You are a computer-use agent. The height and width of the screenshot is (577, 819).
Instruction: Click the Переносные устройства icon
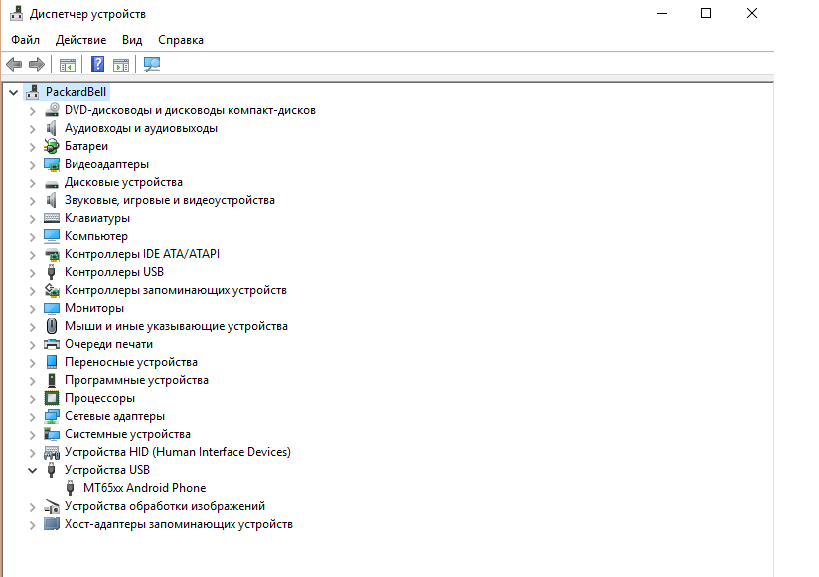click(52, 362)
